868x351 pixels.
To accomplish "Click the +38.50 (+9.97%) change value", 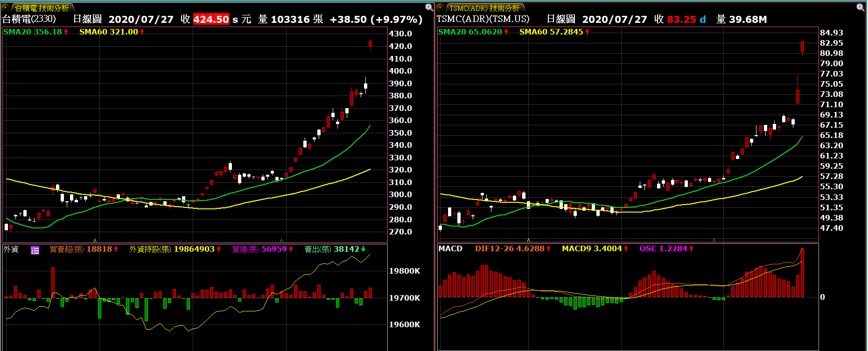I will [x=376, y=19].
